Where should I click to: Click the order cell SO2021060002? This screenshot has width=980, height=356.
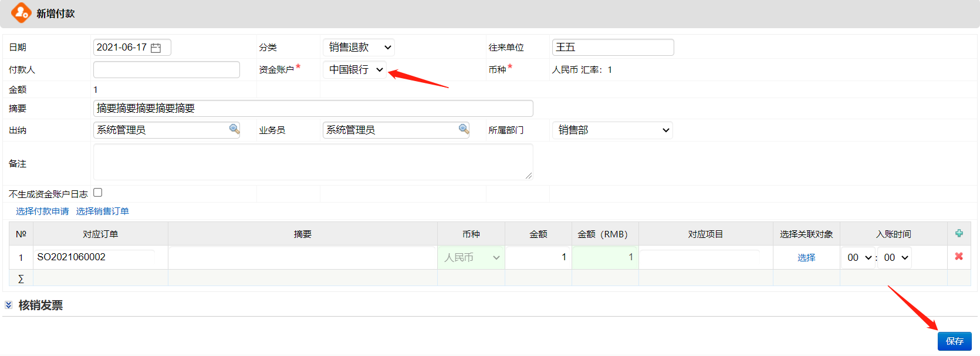point(95,257)
